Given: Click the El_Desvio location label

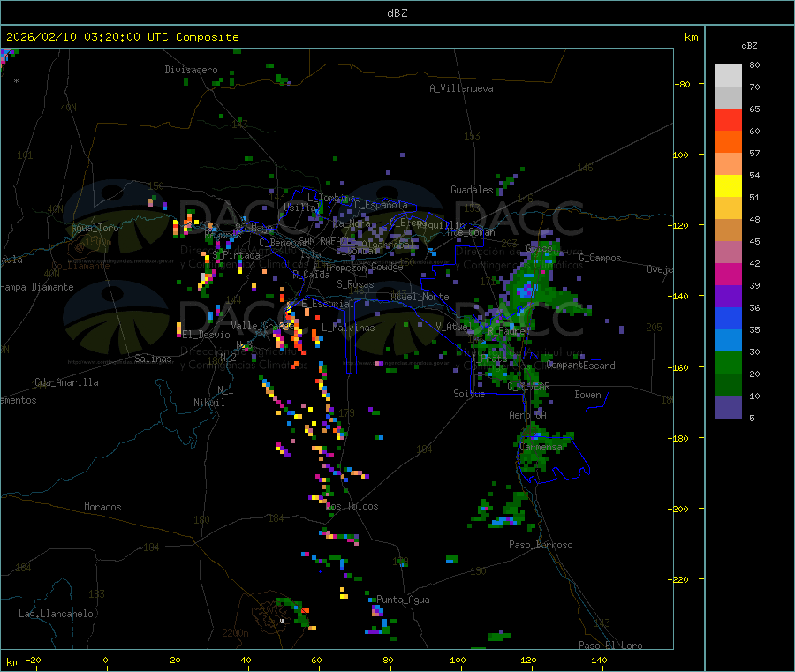Looking at the screenshot, I should 206,335.
